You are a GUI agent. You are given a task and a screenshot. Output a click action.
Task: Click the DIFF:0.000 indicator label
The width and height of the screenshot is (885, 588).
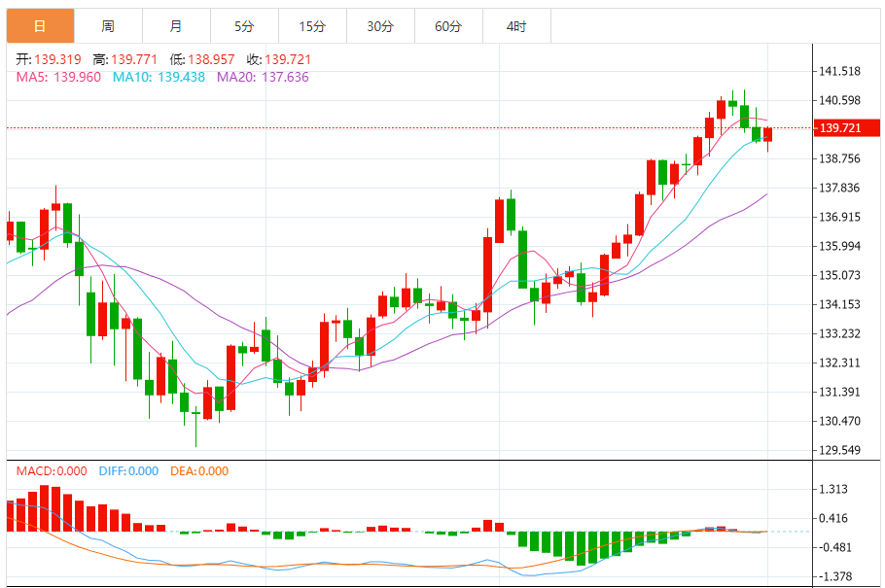tap(128, 471)
